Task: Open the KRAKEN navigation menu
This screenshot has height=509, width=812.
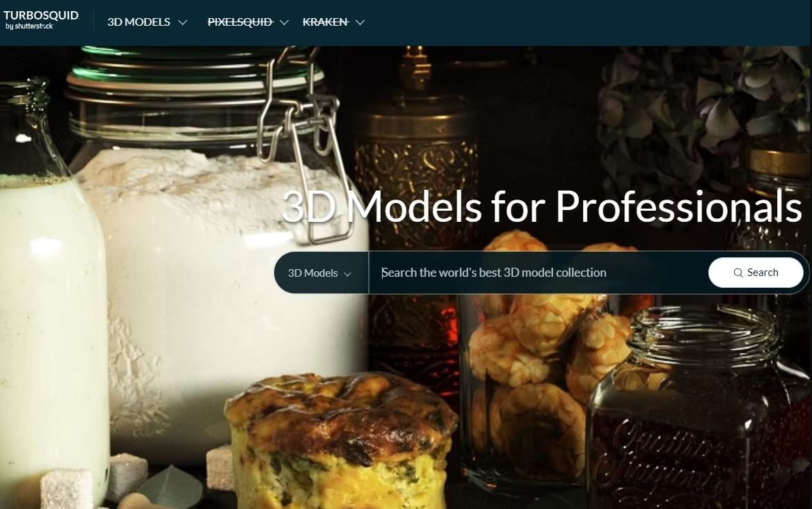Action: (326, 22)
